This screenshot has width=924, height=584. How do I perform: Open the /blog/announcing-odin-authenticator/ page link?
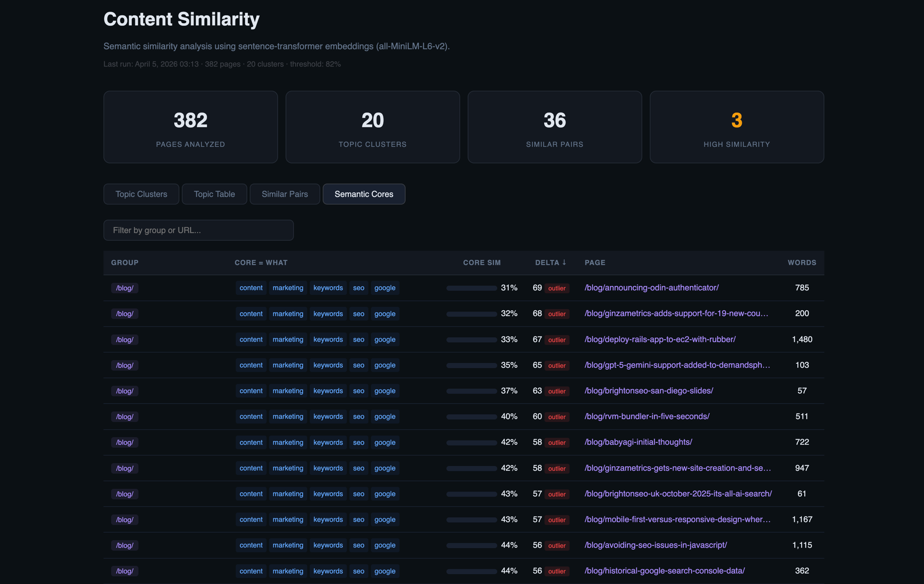tap(651, 288)
